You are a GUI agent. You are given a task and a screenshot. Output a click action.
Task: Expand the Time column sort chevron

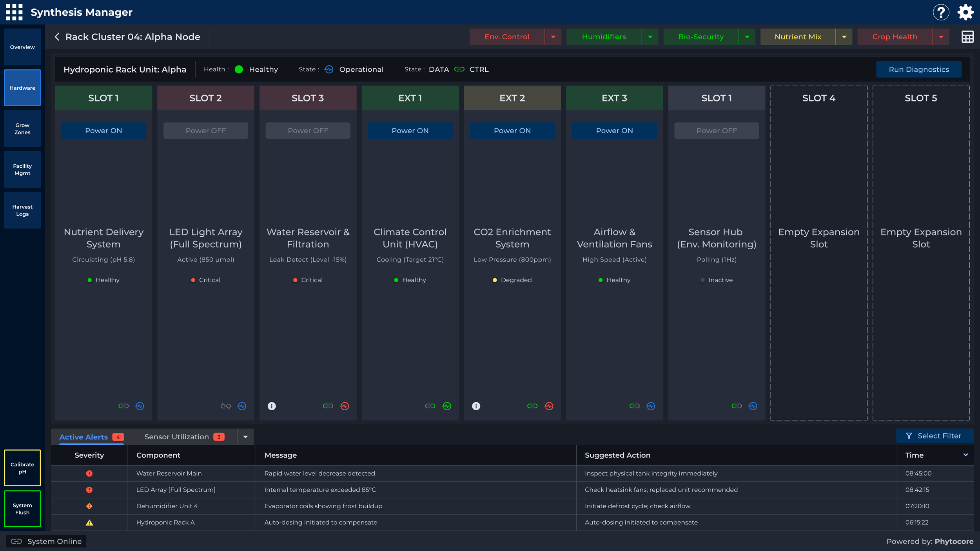pyautogui.click(x=965, y=455)
